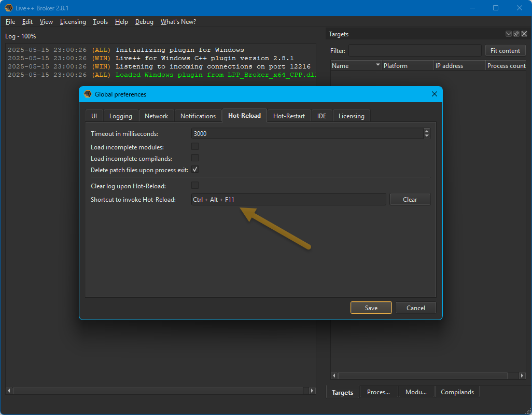Screen dimensions: 532x415
Task: Open the Licensing menu
Action: (x=73, y=22)
